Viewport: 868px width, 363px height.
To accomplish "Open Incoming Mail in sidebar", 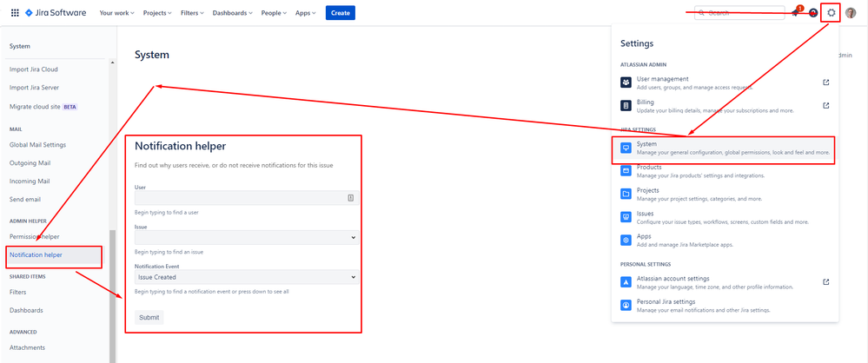I will pyautogui.click(x=30, y=181).
